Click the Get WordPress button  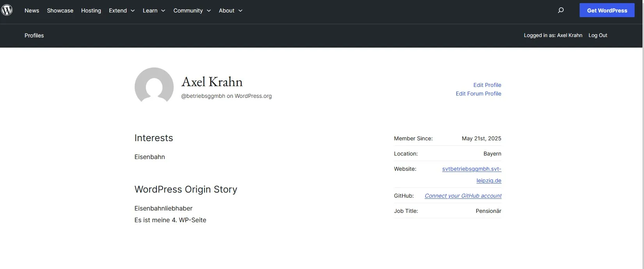[607, 11]
